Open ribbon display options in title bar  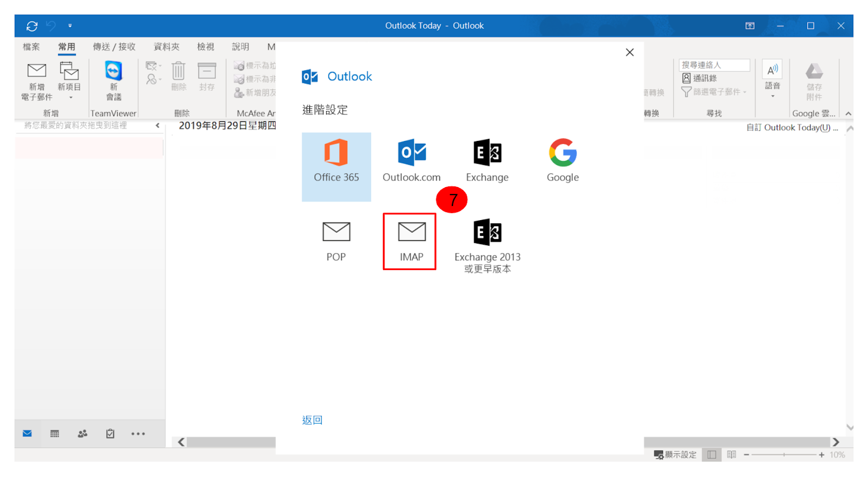750,26
